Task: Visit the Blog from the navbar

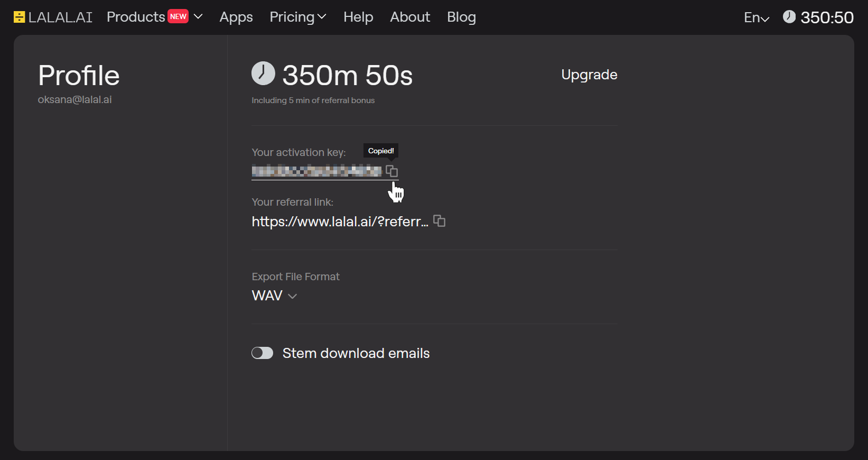Action: [461, 17]
